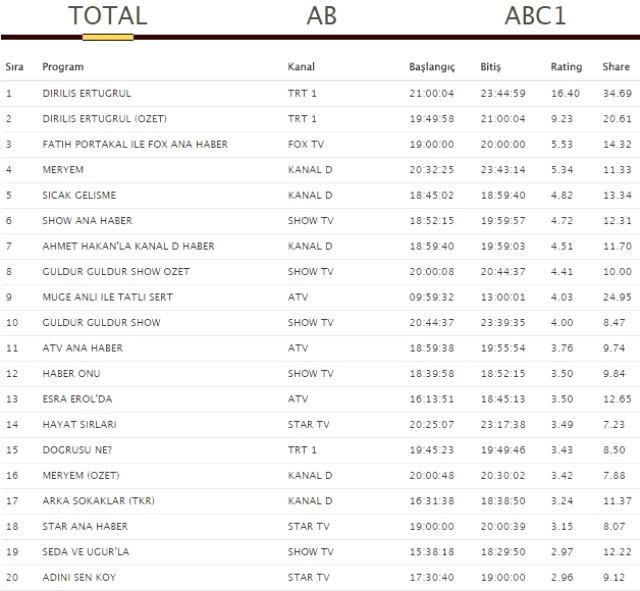Viewport: 640px width, 591px height.
Task: Switch to the TOTAL ratings tab
Action: (x=107, y=16)
